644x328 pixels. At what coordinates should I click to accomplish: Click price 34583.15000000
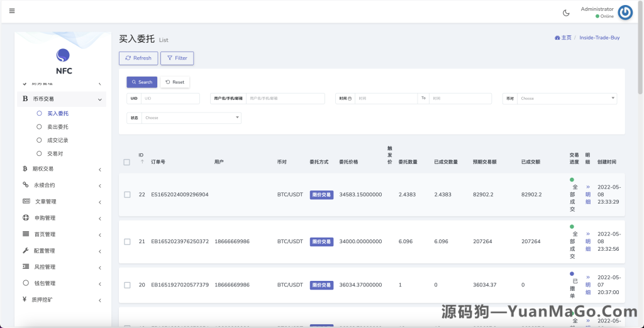360,195
